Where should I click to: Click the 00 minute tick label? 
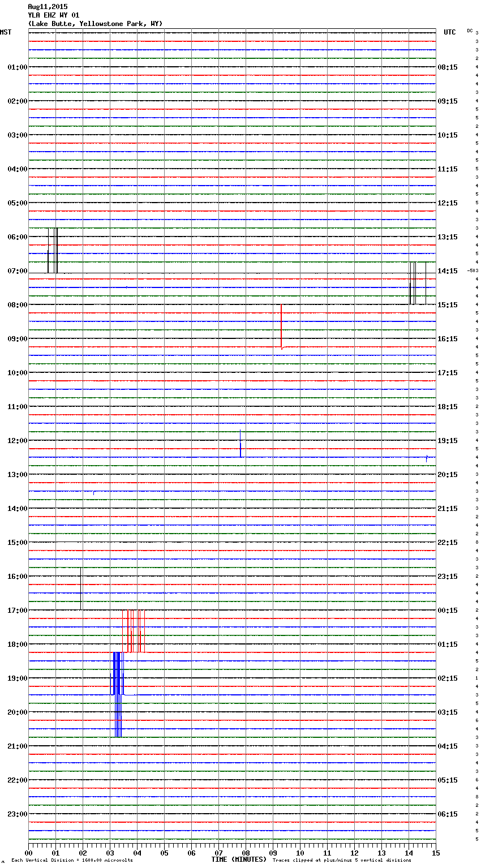tap(28, 853)
